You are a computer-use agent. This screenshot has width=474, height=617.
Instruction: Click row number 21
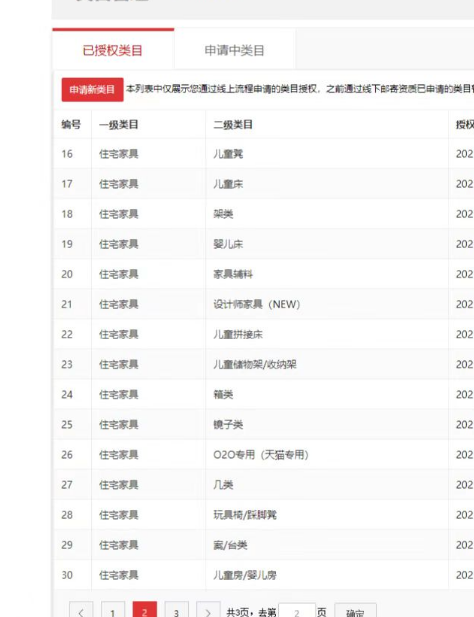[67, 304]
